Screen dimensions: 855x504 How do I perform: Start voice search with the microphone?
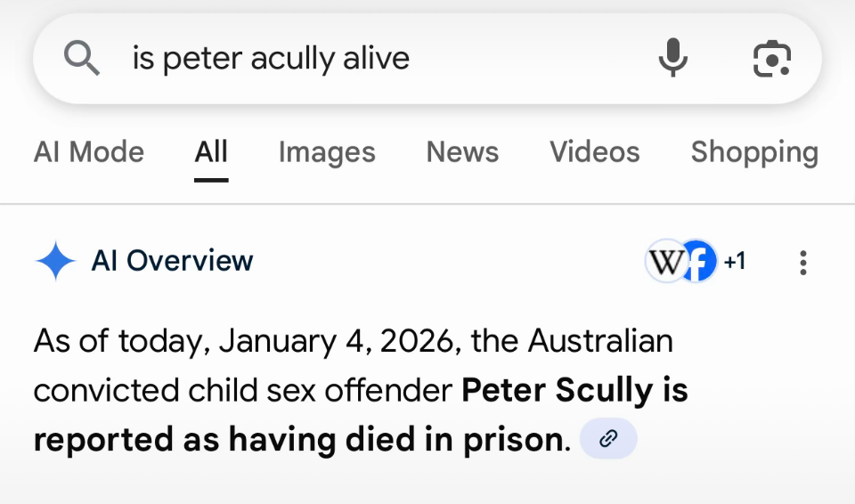click(x=673, y=59)
